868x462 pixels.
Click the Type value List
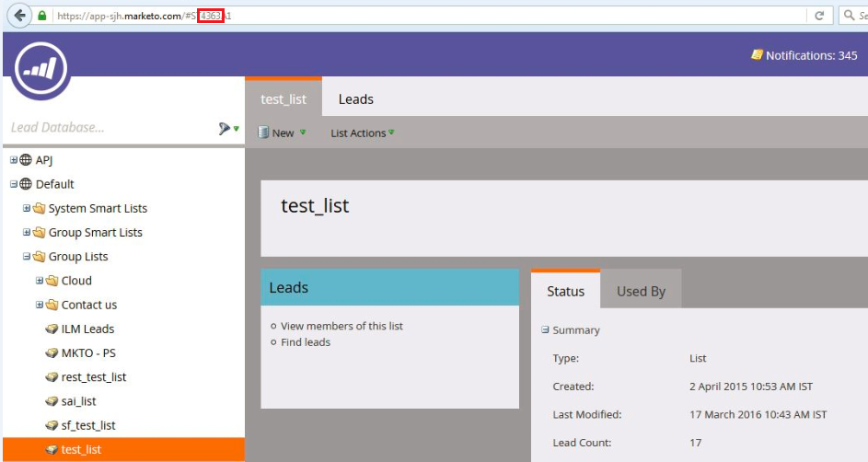698,358
